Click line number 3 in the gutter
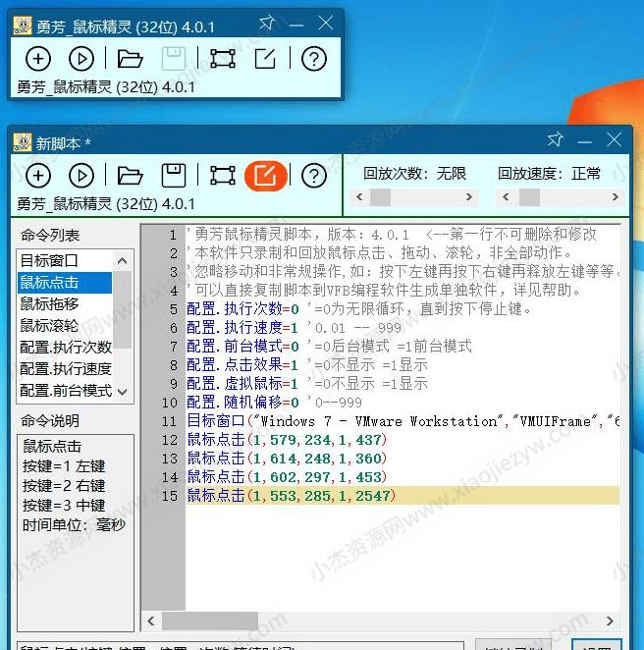Screen dimensions: 644x650 click(x=174, y=272)
